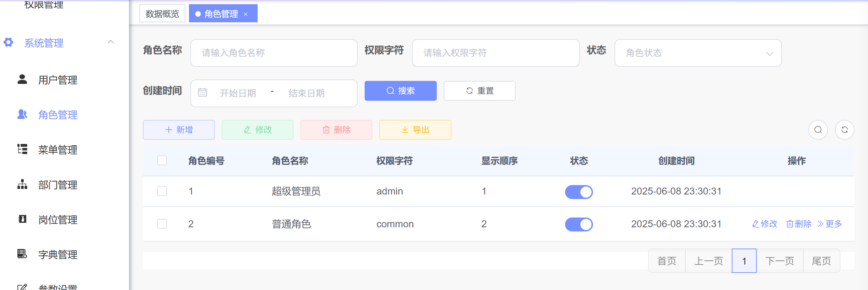Screen dimensions: 868x290
Task: Toggle status switch for 超级管理员 role
Action: 579,192
